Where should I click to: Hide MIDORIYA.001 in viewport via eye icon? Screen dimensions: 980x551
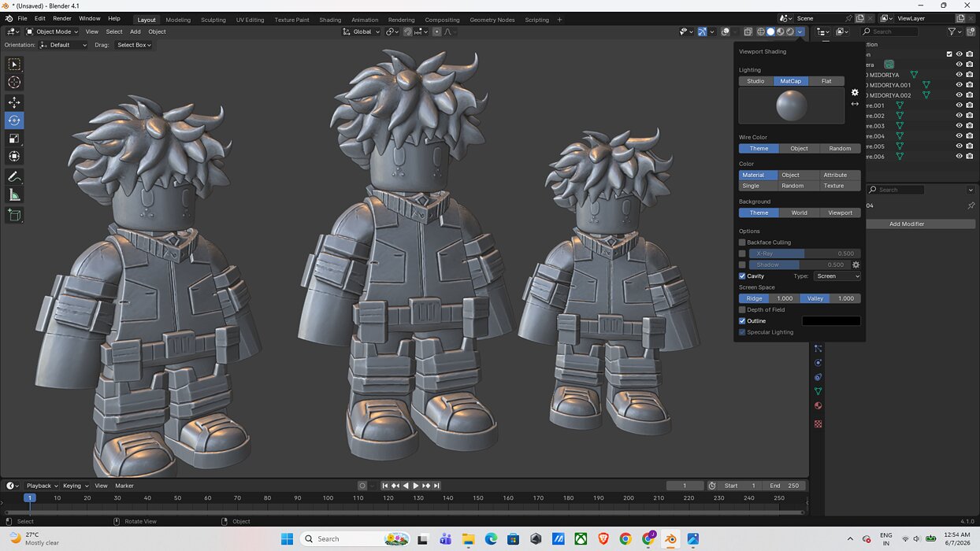click(x=960, y=85)
